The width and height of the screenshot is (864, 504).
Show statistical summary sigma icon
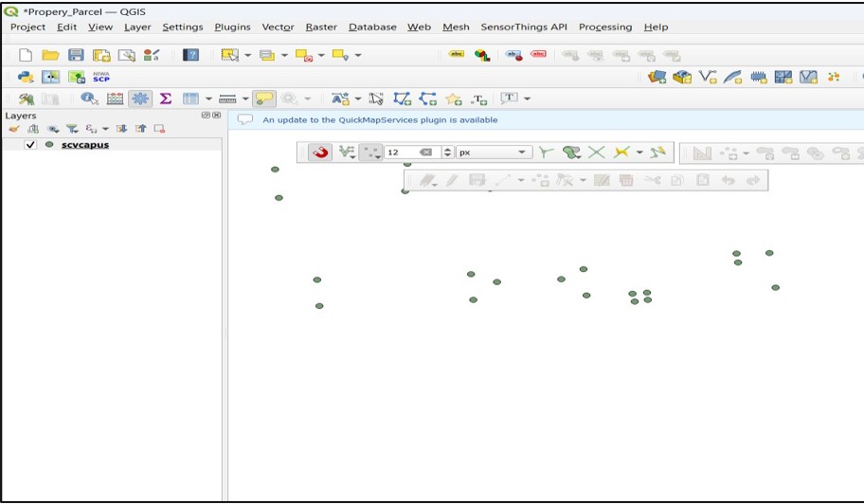pos(165,99)
